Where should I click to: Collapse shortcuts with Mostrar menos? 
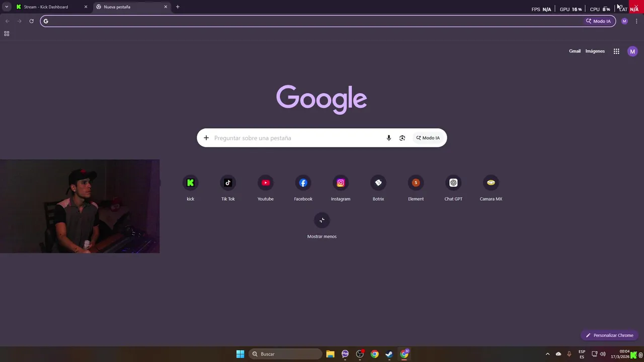coord(322,225)
